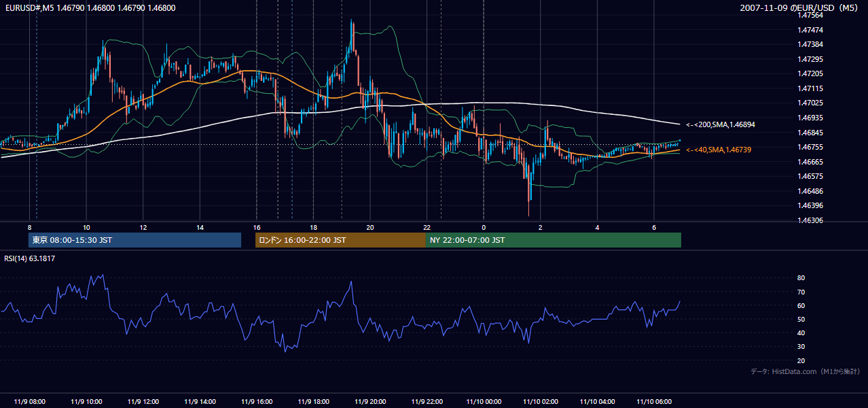Click hour label 4 under the price chart
The image size is (868, 408).
(x=597, y=227)
